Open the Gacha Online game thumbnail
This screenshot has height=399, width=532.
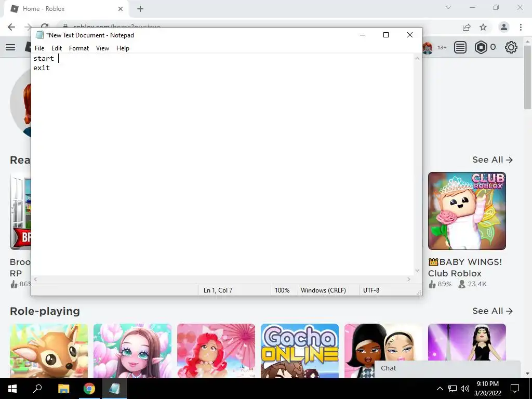300,351
